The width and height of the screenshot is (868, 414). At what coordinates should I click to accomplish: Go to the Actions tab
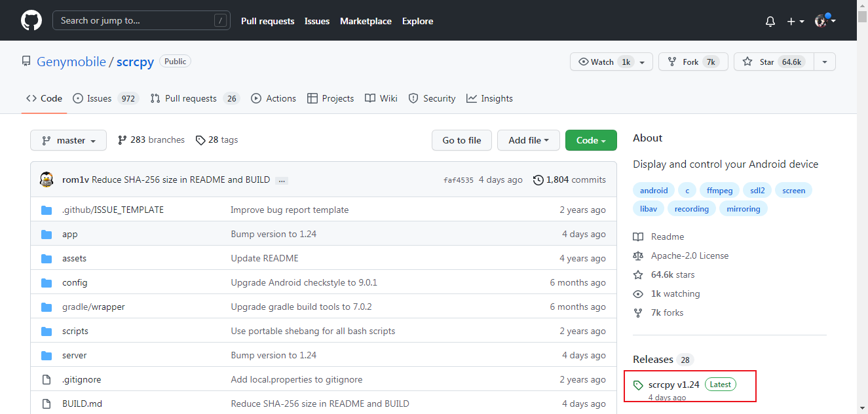tap(273, 98)
